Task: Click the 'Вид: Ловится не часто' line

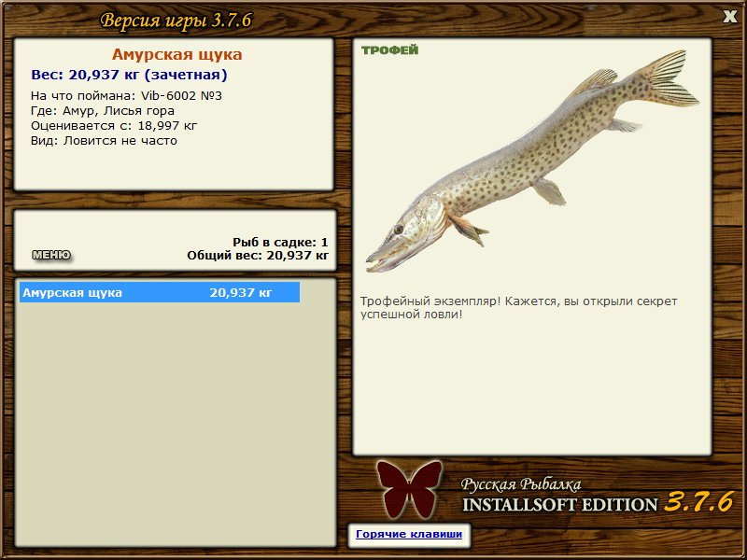Action: [x=104, y=141]
